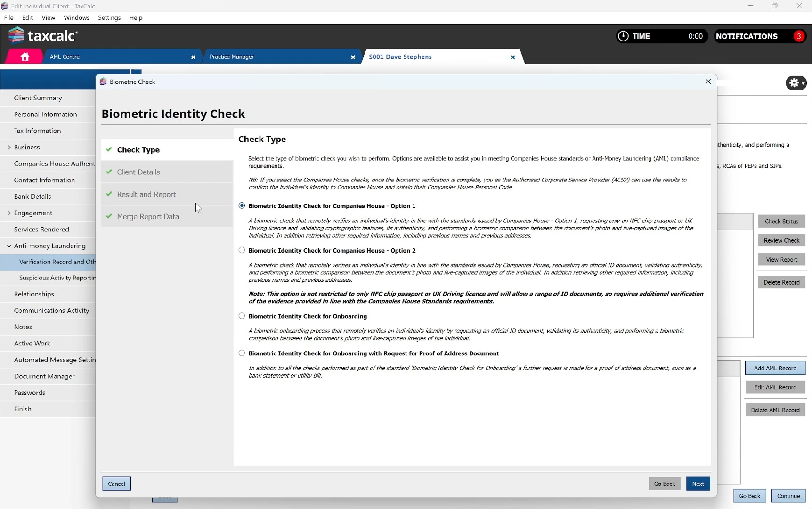The height and width of the screenshot is (509, 812).
Task: Click the View Report button
Action: (782, 260)
